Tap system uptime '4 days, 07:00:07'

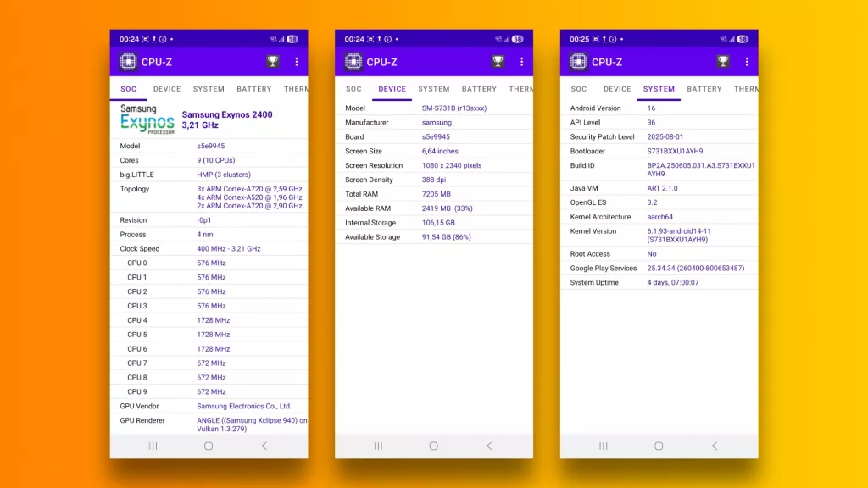tap(673, 283)
